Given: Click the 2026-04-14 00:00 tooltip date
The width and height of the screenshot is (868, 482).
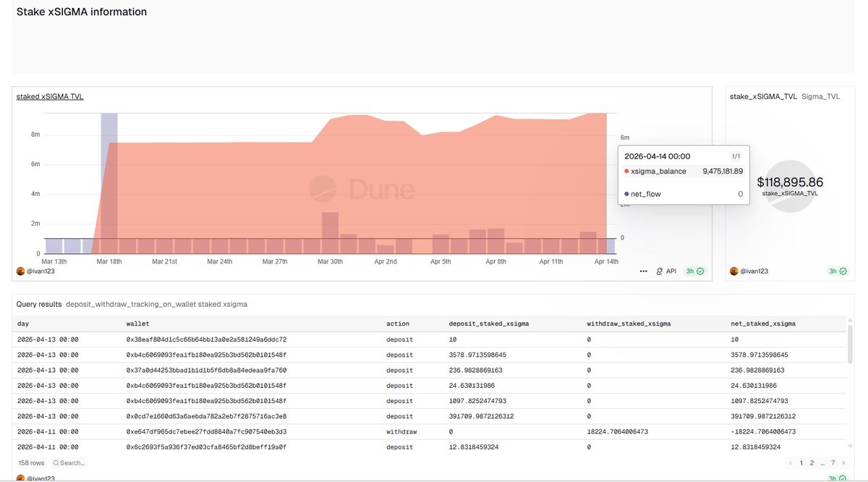Looking at the screenshot, I should [657, 156].
